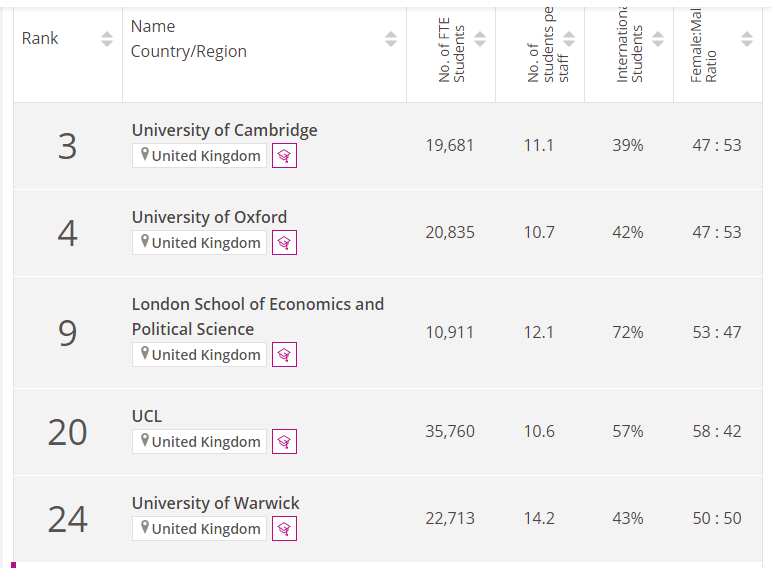Open the University of Warwick link
This screenshot has width=772, height=568.
215,503
